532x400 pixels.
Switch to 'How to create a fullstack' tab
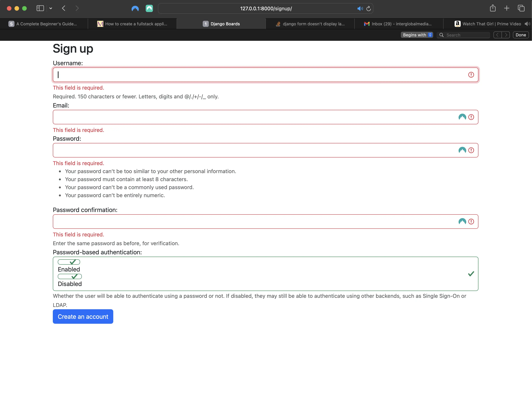pyautogui.click(x=132, y=24)
